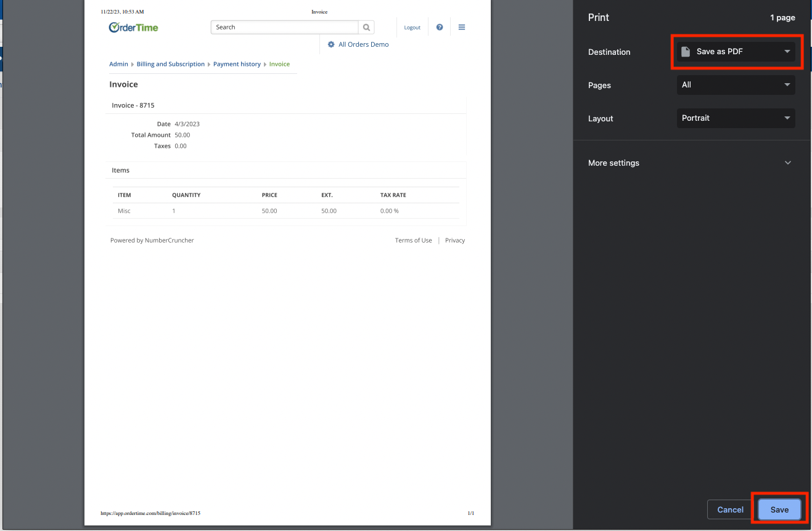Click the PDF document icon in Destination
812x531 pixels.
(686, 52)
